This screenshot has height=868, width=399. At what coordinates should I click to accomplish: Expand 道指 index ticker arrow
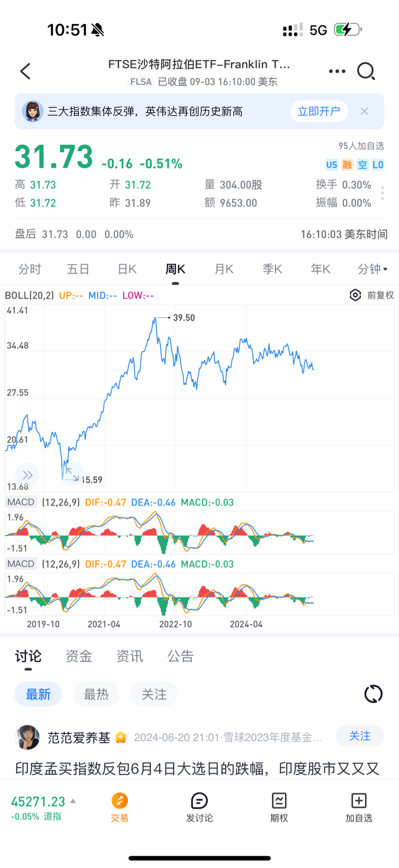pos(73,801)
